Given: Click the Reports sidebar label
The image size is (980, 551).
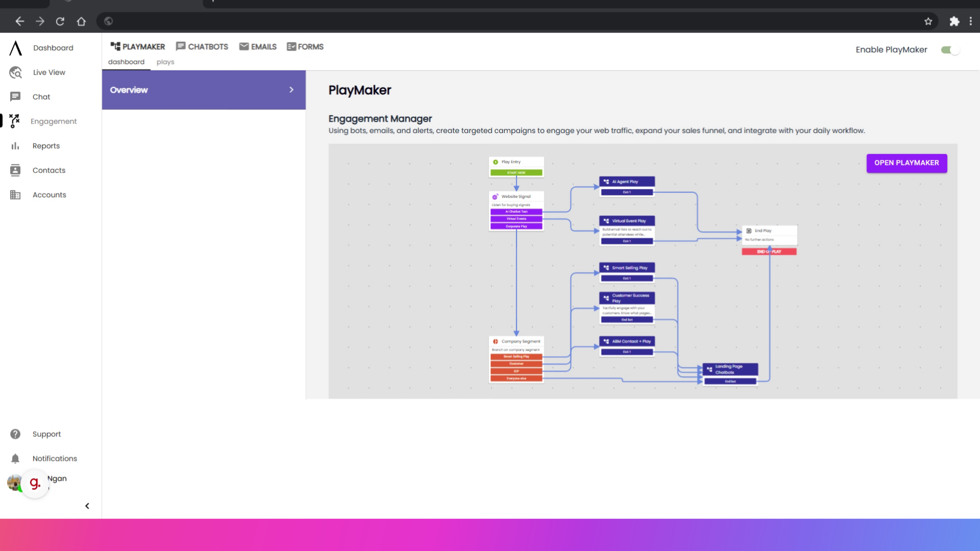Looking at the screenshot, I should coord(46,146).
